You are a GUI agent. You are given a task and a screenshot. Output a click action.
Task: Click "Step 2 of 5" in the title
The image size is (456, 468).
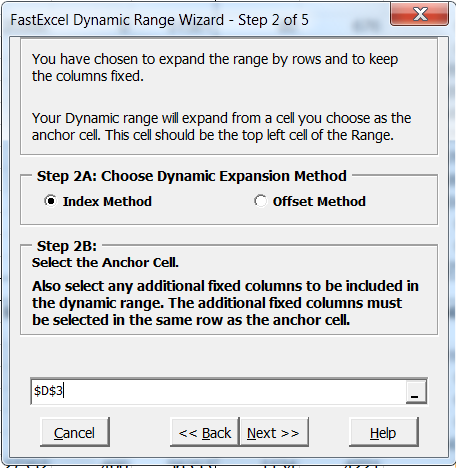click(x=273, y=20)
